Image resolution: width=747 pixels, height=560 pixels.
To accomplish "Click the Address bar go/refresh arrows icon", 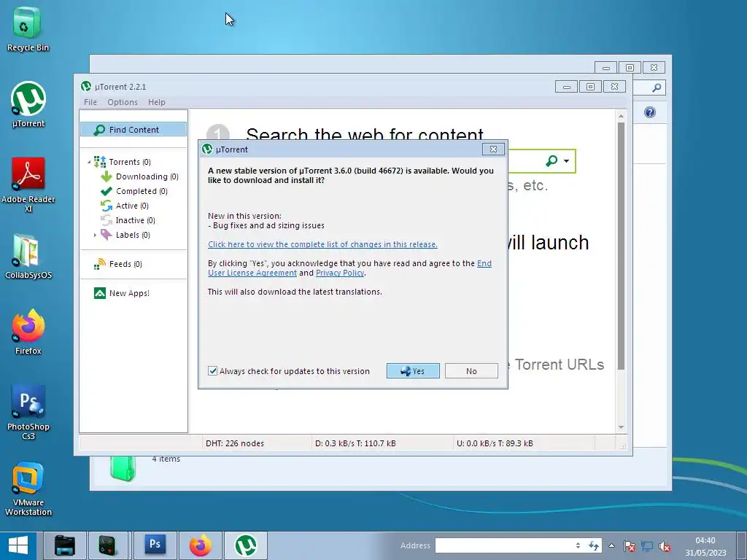I will click(x=594, y=545).
